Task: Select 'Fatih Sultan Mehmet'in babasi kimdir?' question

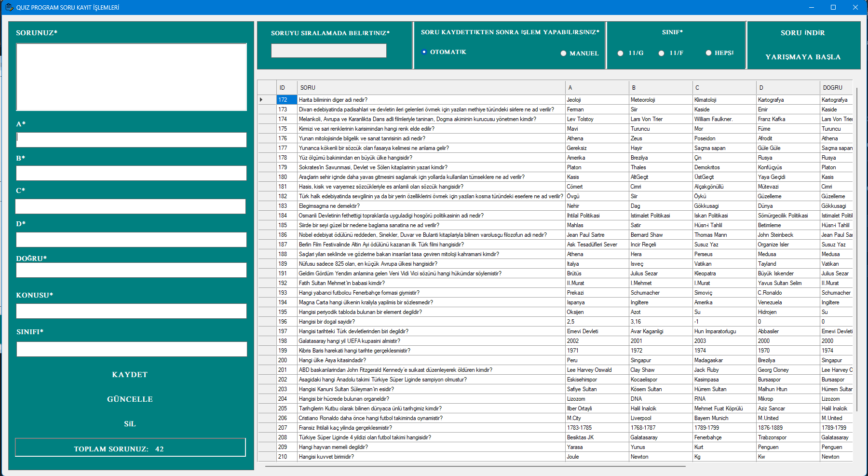Action: pos(431,283)
